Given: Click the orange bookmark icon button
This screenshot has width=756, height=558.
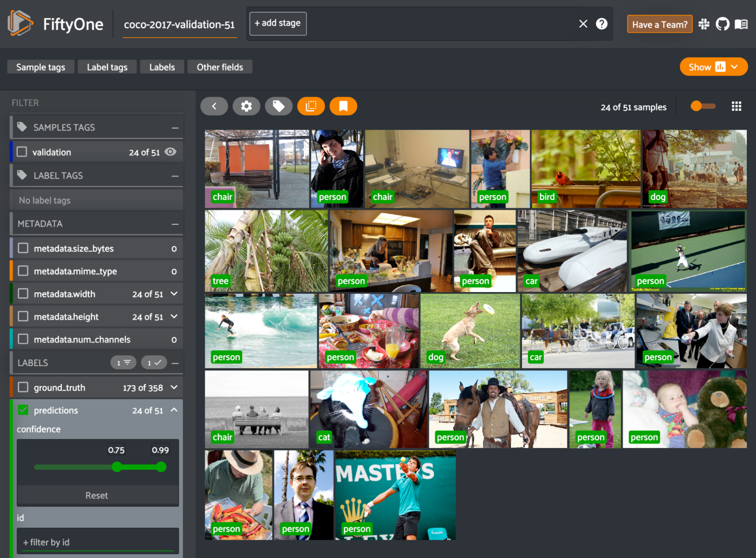Looking at the screenshot, I should click(x=343, y=106).
